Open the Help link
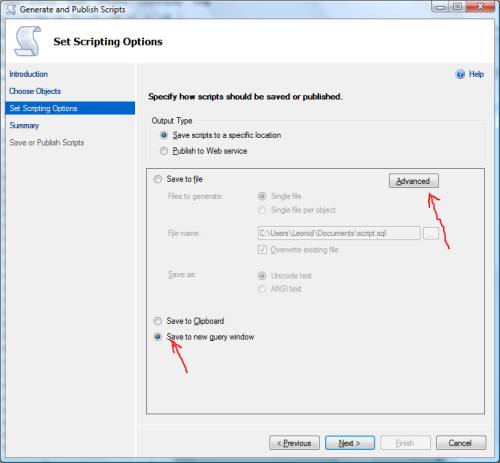Viewport: 500px width, 463px height. click(x=476, y=74)
